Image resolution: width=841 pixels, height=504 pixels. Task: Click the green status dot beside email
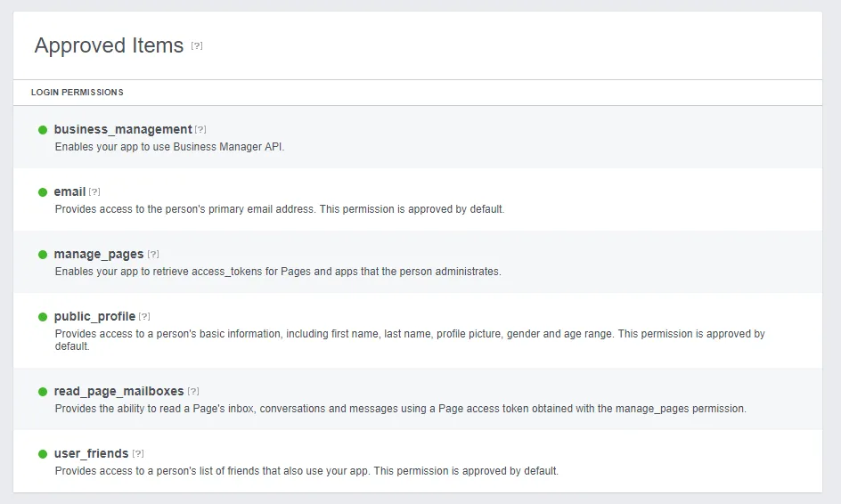43,192
